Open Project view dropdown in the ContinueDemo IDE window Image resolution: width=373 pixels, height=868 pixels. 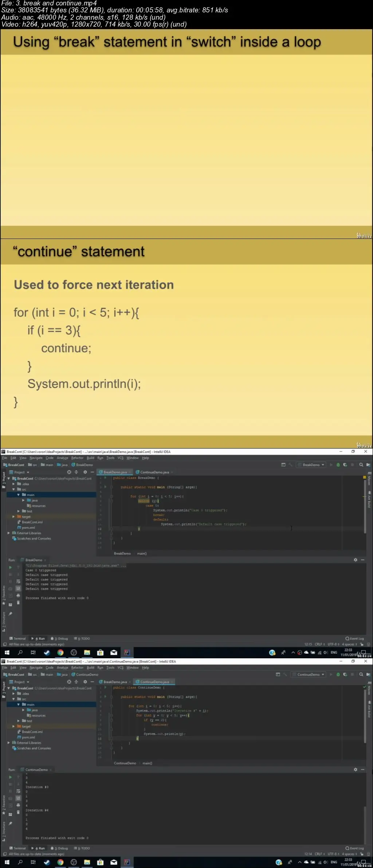[x=21, y=682]
